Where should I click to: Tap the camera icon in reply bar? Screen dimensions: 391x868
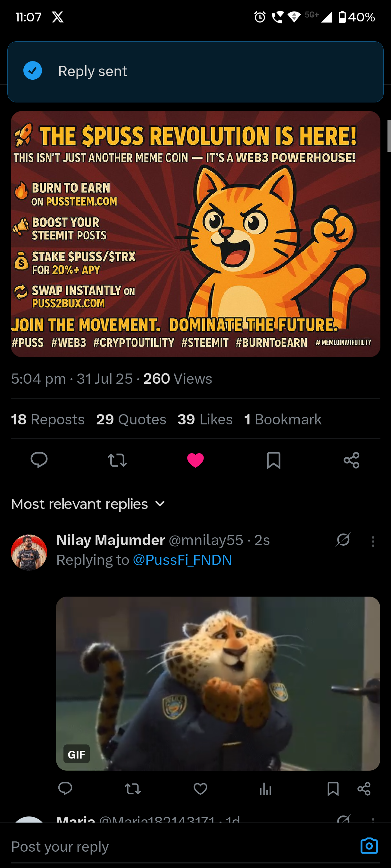[369, 846]
